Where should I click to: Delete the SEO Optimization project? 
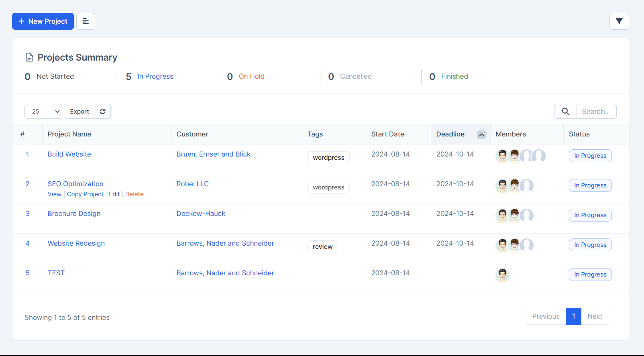[x=134, y=194]
